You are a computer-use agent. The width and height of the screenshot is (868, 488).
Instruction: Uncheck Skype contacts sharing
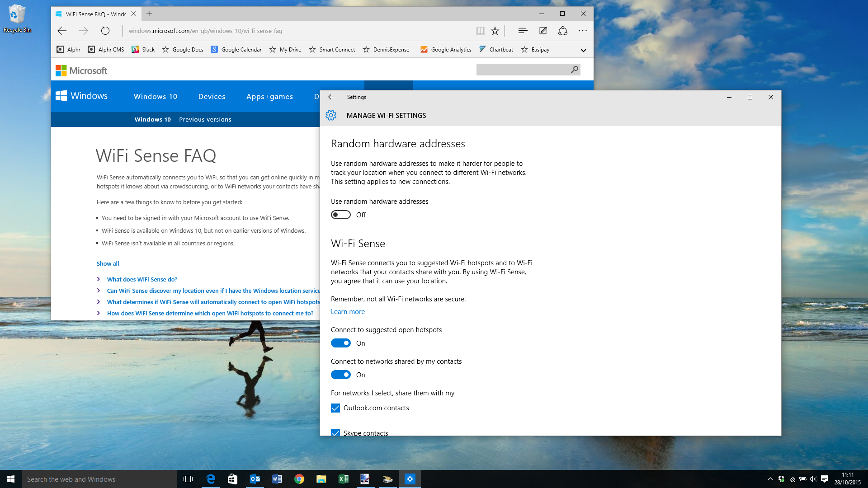pos(335,432)
